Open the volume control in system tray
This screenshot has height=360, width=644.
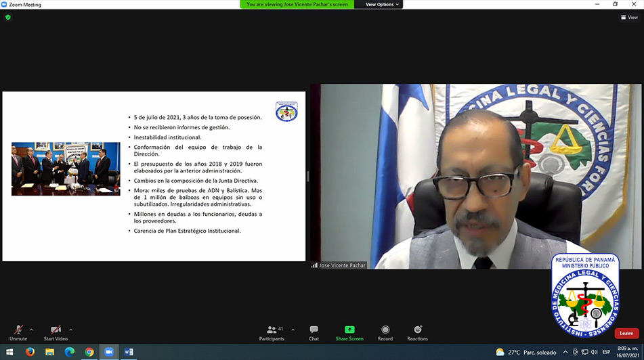pyautogui.click(x=594, y=352)
